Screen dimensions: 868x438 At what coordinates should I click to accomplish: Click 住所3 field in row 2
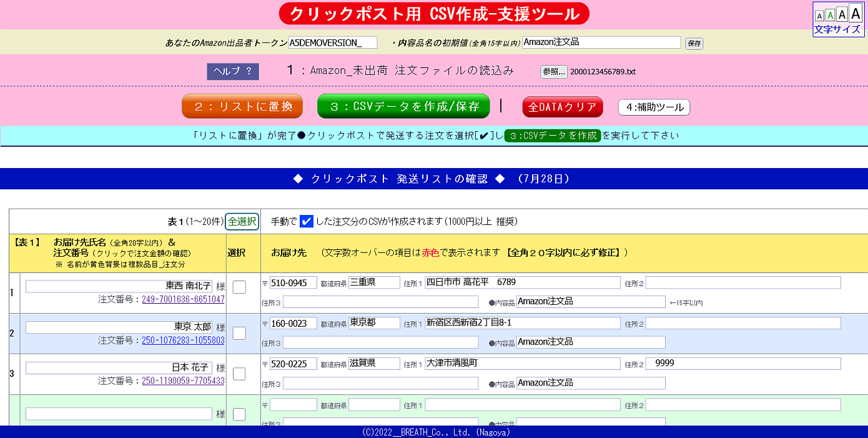point(381,342)
